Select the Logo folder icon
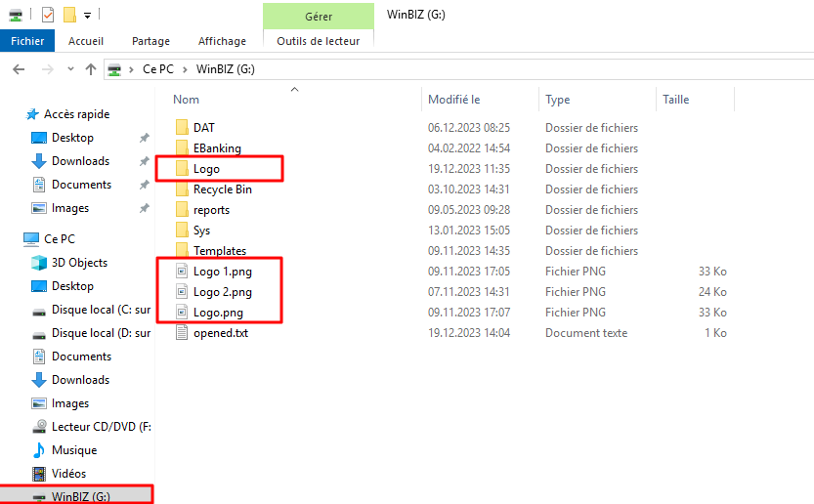The width and height of the screenshot is (814, 504). coord(182,168)
